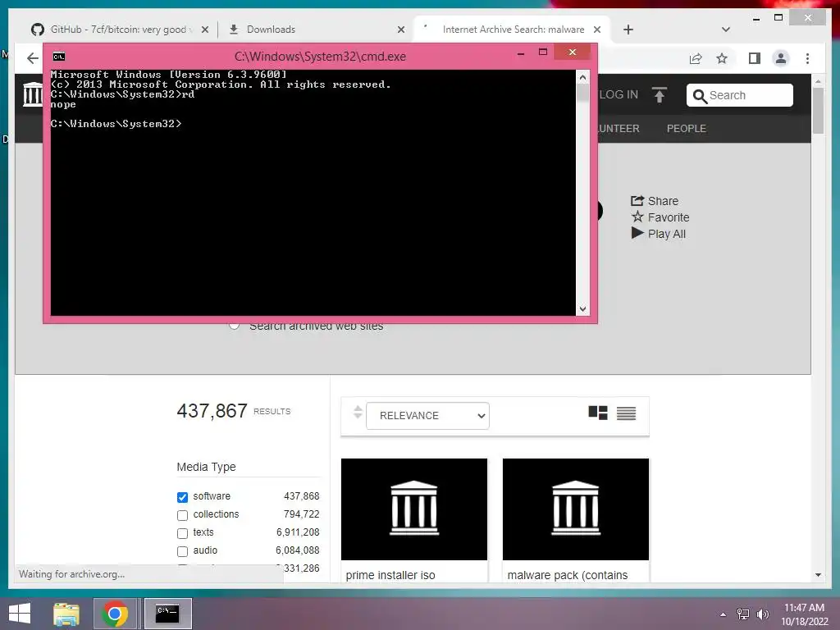840x630 pixels.
Task: Open the Relevance sort dropdown
Action: [x=427, y=416]
